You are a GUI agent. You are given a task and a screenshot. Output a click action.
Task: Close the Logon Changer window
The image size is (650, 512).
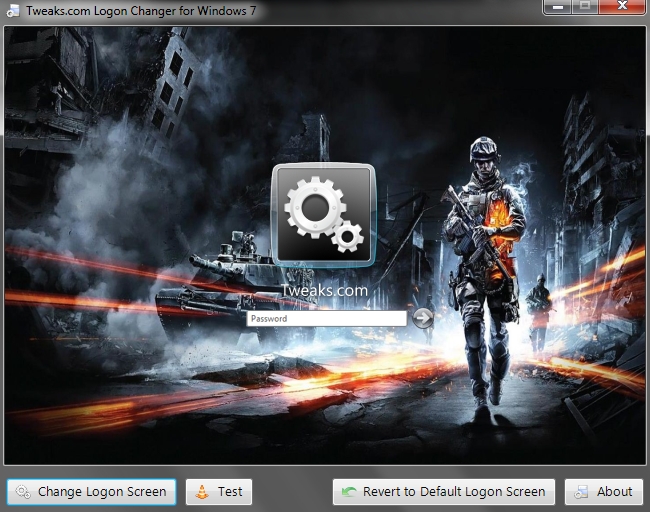622,6
